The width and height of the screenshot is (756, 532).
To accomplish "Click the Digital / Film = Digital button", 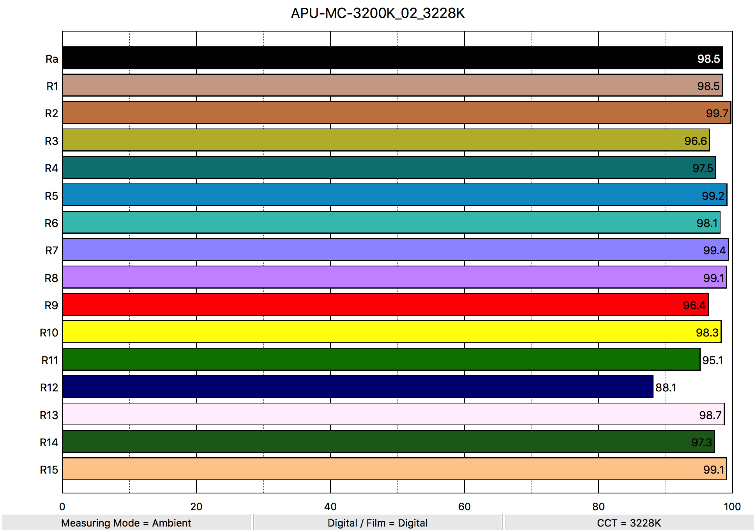I will 378,523.
